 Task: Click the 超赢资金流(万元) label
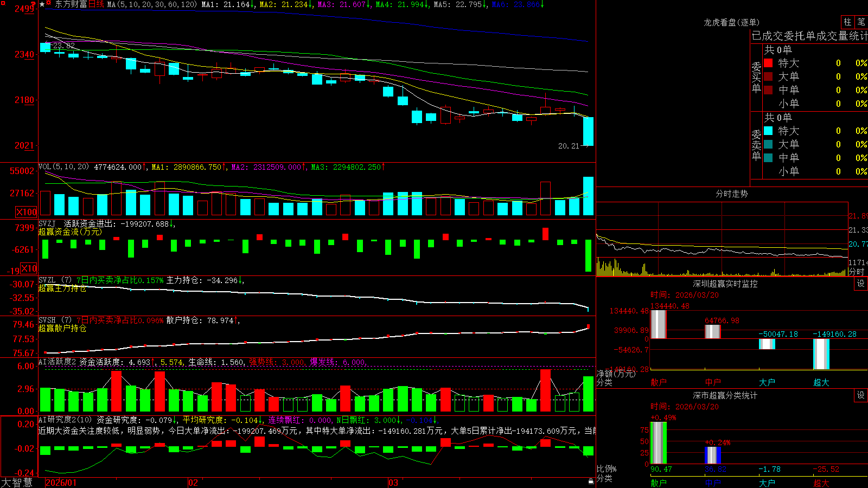(69, 232)
